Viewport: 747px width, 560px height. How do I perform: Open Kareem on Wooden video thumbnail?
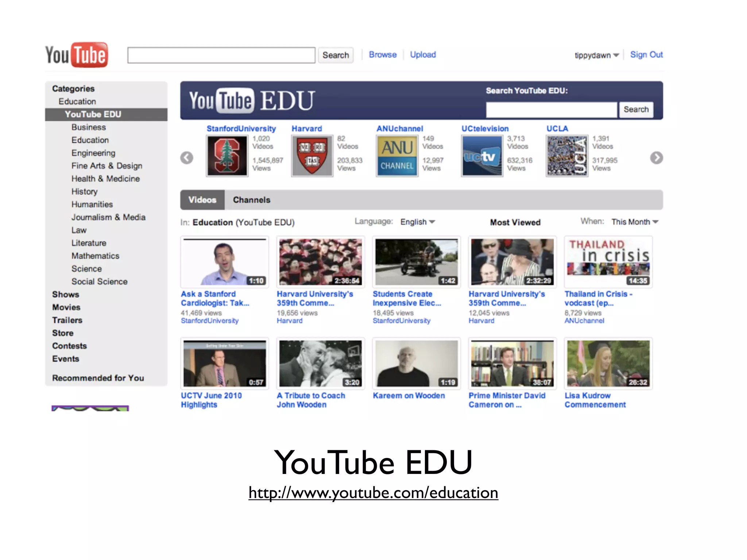(417, 363)
